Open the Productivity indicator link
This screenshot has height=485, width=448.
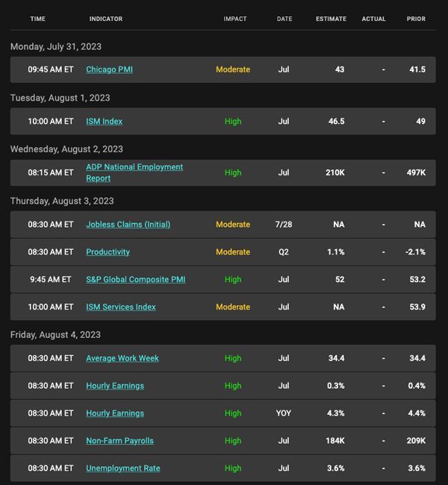[108, 252]
